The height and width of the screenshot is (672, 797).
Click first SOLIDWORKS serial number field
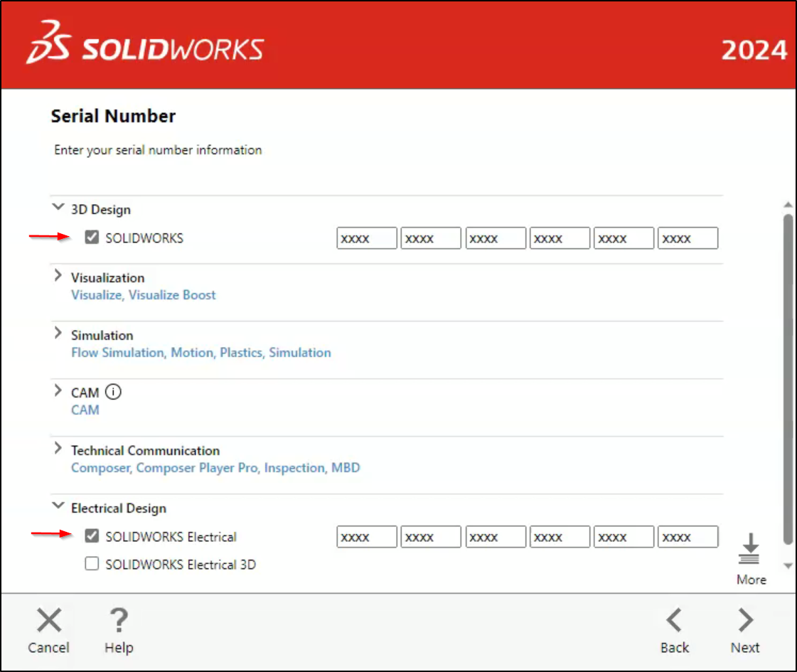[x=367, y=238]
